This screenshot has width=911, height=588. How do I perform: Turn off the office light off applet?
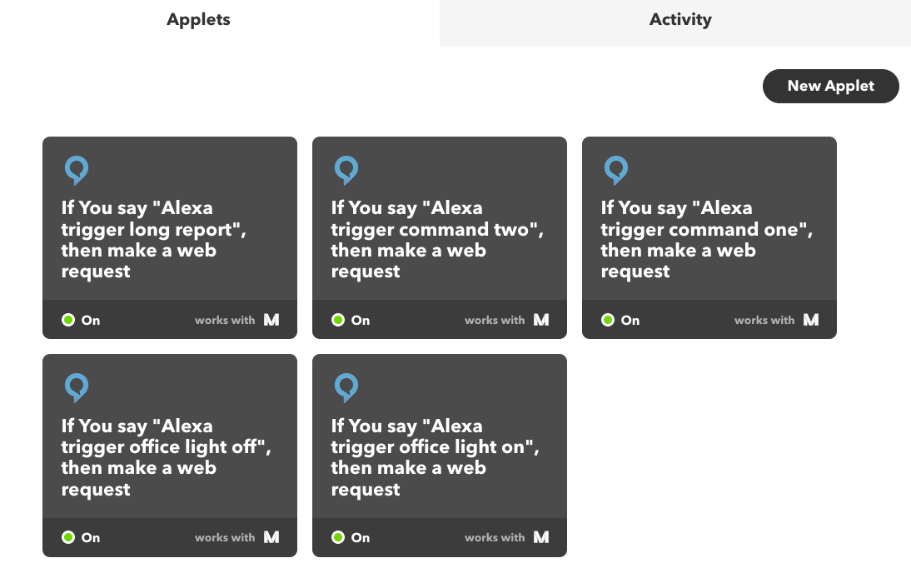click(x=81, y=537)
